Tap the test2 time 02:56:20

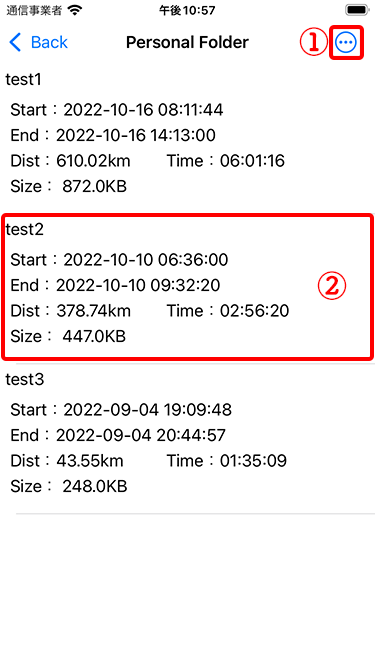254,311
